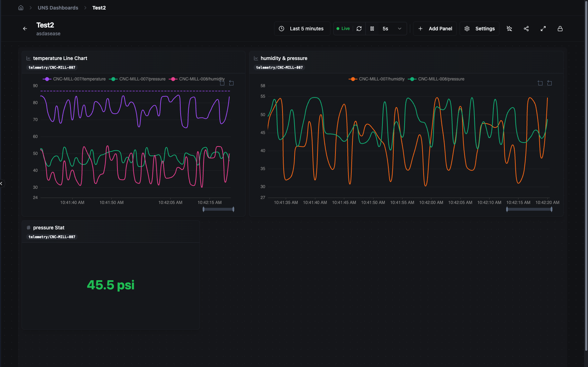Image resolution: width=588 pixels, height=367 pixels.
Task: Enter fullscreen using the expand arrows icon
Action: pos(543,29)
